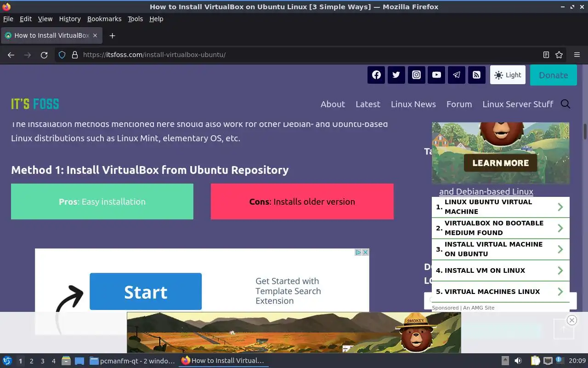Click the show desktop taskbar icon
Screen dimensions: 588x368
pos(79,361)
